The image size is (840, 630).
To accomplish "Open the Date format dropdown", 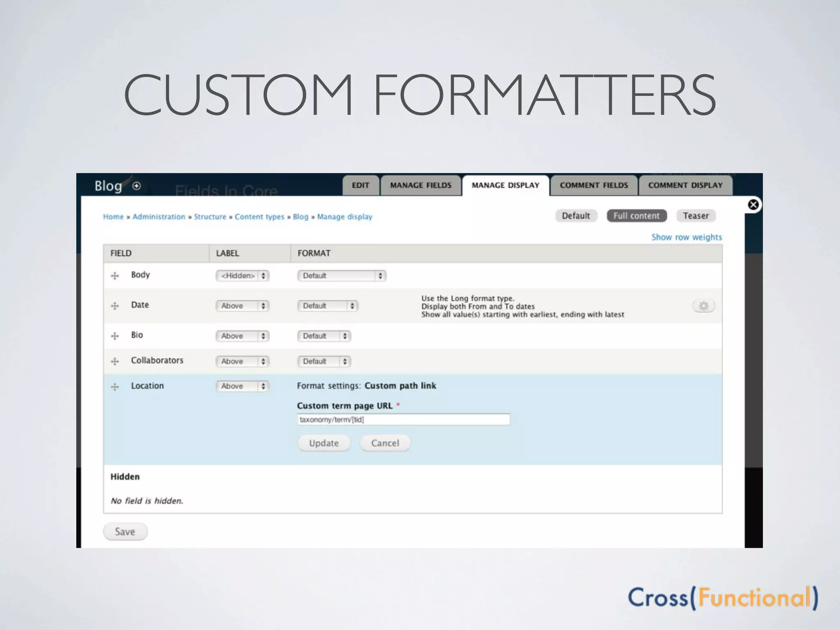I will coord(328,306).
